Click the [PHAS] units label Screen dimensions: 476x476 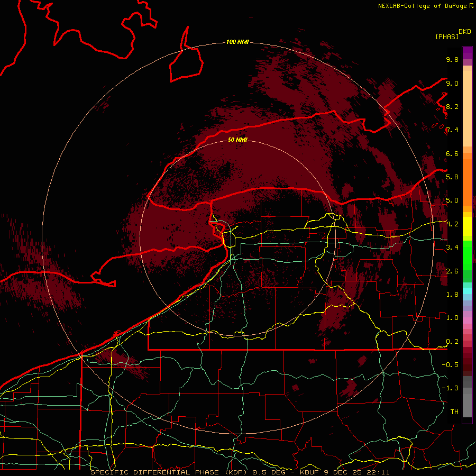click(447, 37)
